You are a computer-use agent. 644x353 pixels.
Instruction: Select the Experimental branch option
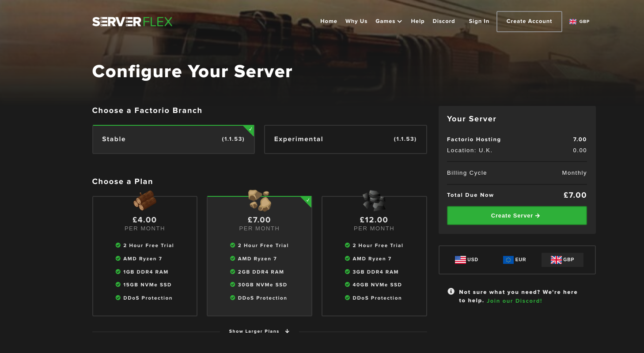pos(345,139)
